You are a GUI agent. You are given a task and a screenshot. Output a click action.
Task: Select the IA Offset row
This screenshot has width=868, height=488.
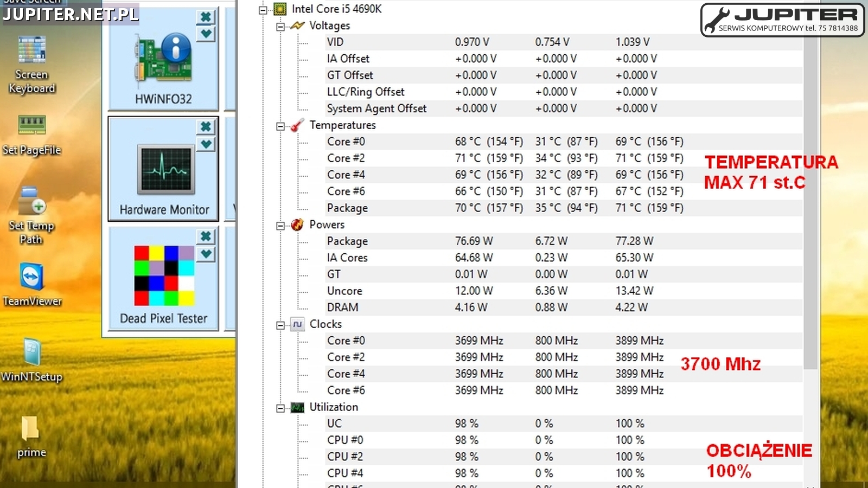[564, 59]
